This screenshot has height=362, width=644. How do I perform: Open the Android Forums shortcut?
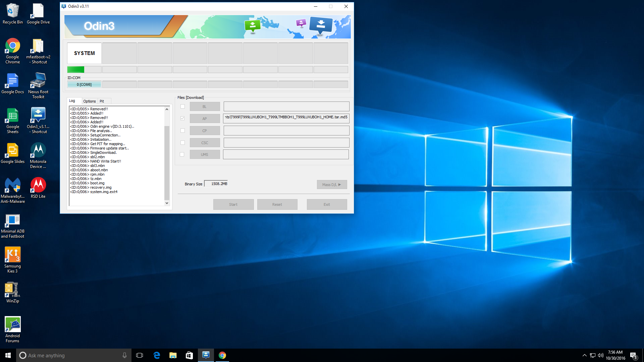pos(12,330)
